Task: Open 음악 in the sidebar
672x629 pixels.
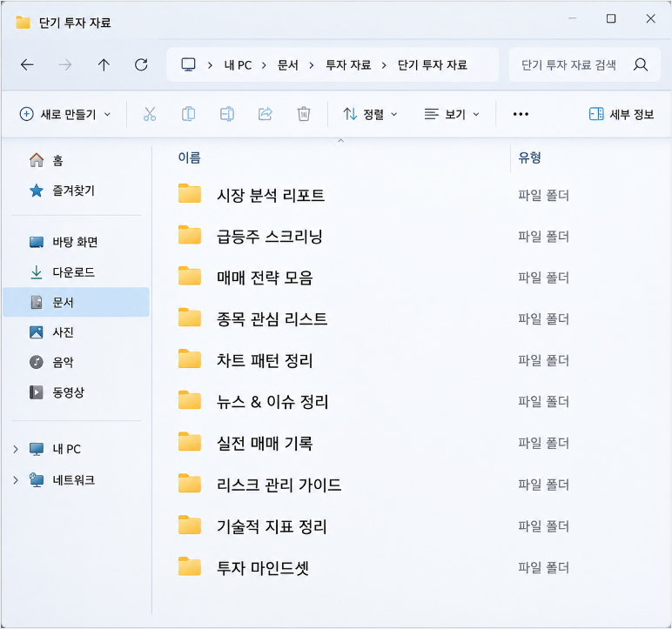Action: coord(51,362)
